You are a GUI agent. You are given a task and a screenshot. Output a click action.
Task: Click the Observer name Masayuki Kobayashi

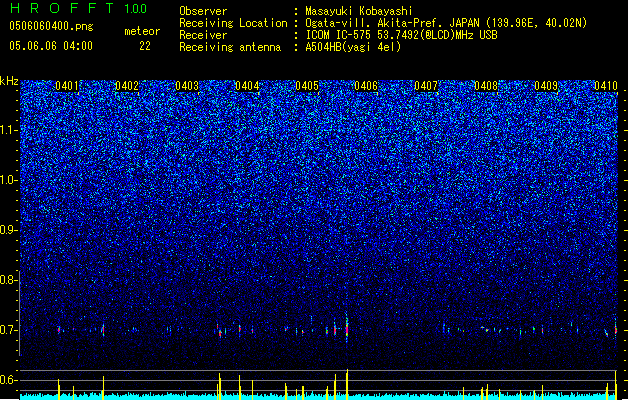[x=359, y=11]
